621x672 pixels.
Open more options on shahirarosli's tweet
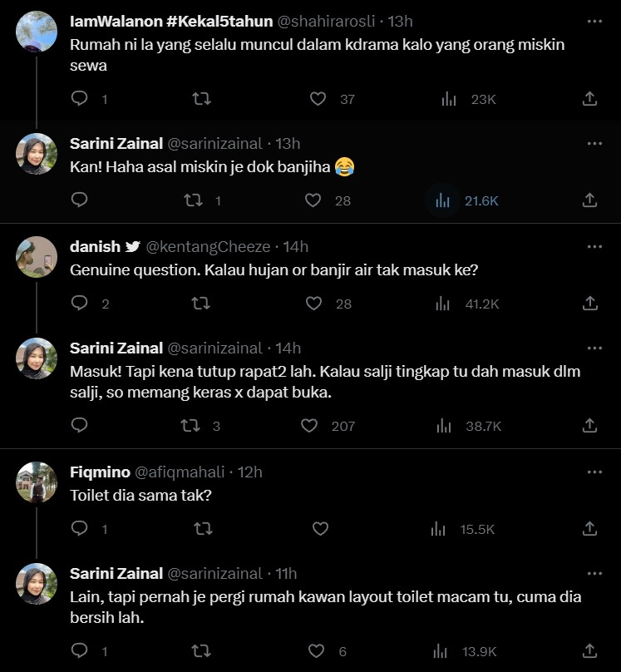pyautogui.click(x=594, y=21)
